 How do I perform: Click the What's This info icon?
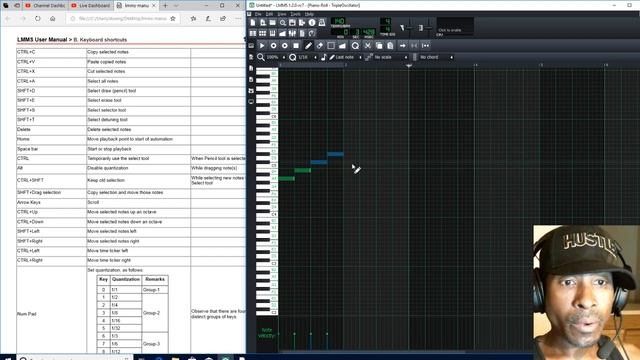pyautogui.click(x=312, y=23)
